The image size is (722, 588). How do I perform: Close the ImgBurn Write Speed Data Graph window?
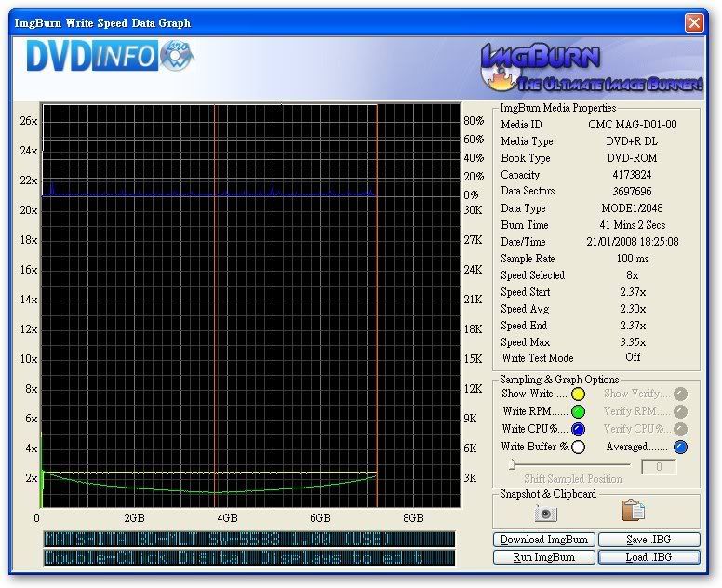click(x=694, y=22)
